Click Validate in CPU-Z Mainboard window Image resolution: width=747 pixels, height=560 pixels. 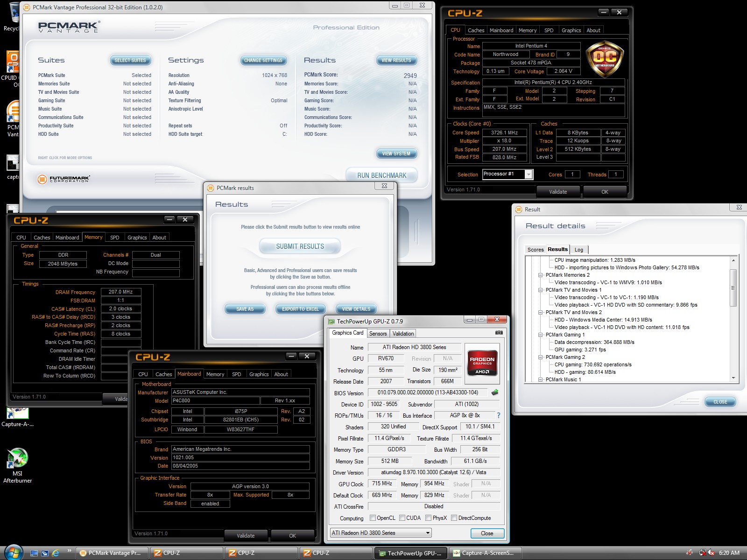pos(246,536)
